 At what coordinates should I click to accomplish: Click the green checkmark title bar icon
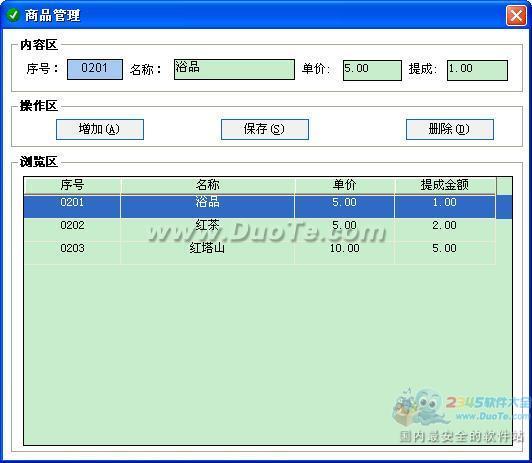click(x=13, y=15)
